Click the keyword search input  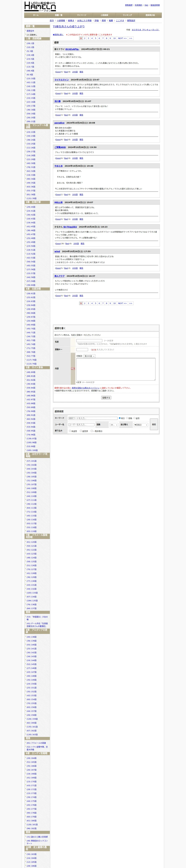[93, 418]
